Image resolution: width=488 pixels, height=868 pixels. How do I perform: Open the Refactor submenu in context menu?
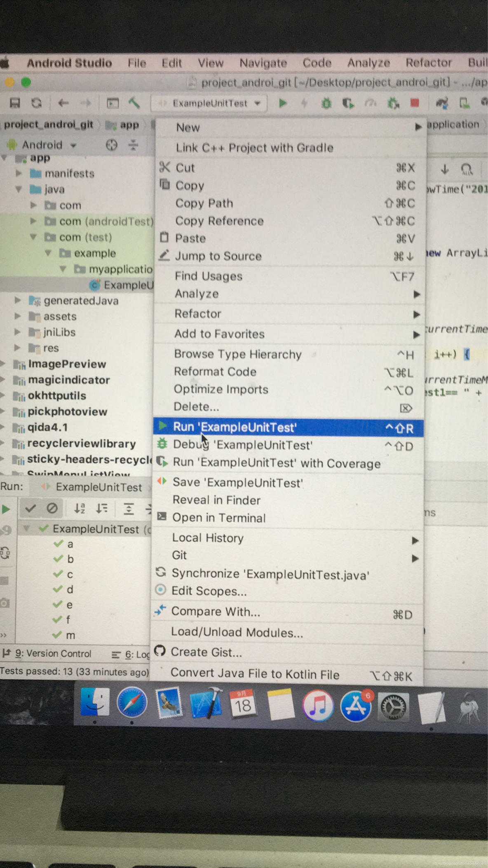point(289,314)
